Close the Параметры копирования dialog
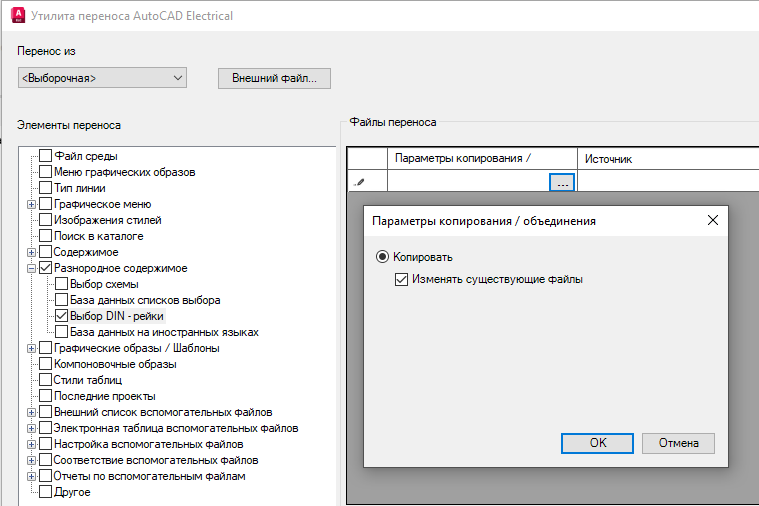Image resolution: width=759 pixels, height=506 pixels. coord(713,220)
